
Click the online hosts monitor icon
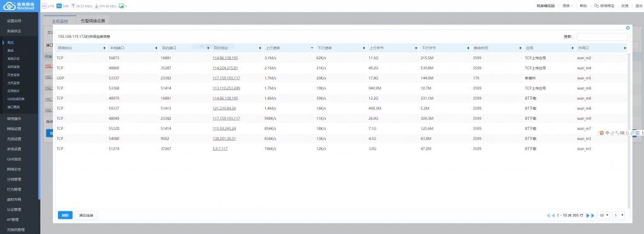[121, 6]
